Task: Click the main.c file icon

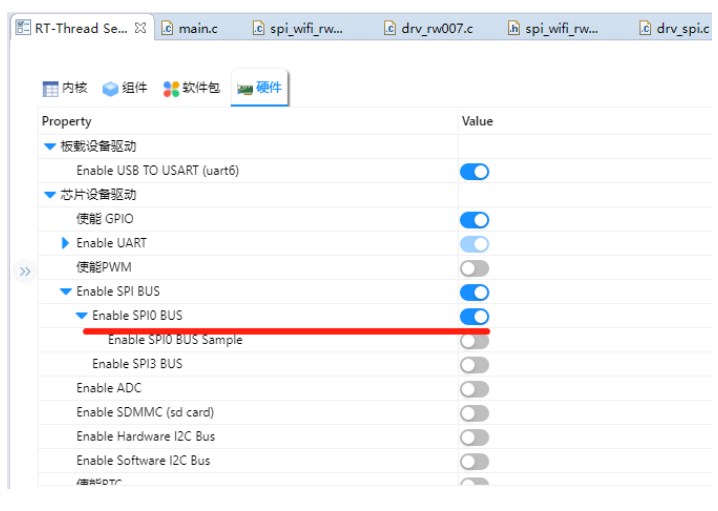Action: (167, 28)
